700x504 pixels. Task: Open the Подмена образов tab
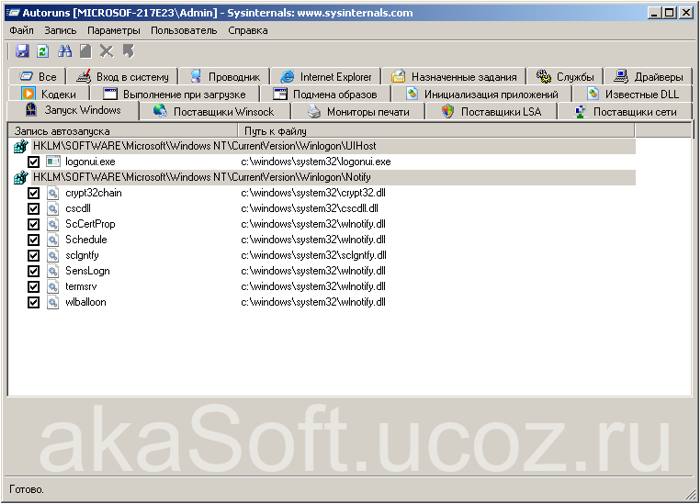click(325, 94)
